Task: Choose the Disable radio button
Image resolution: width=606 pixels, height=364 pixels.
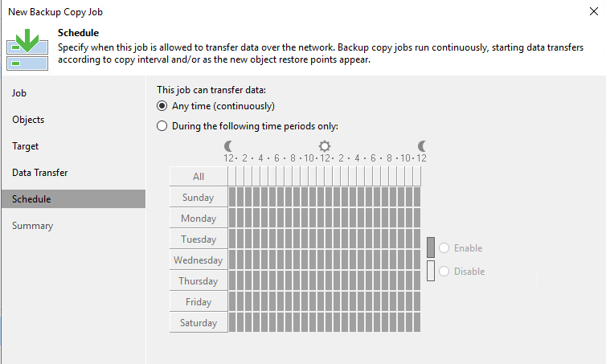Action: [444, 272]
